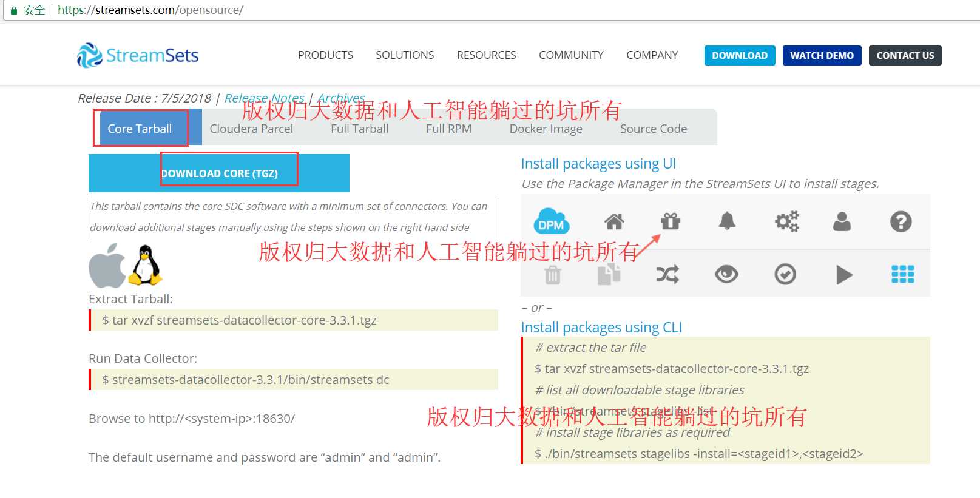This screenshot has width=980, height=498.
Task: Switch to the Full RPM tab
Action: [x=448, y=129]
